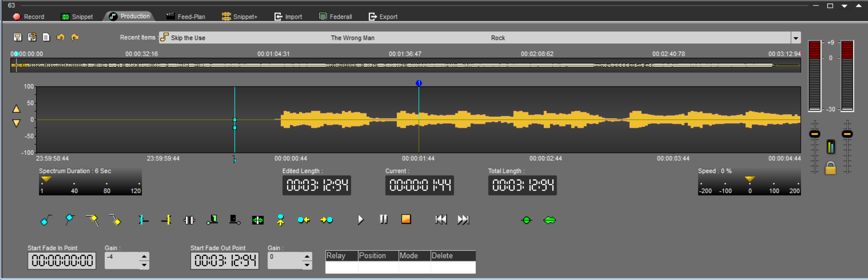
Task: Click the cyan vertical mark-in icon
Action: click(143, 220)
